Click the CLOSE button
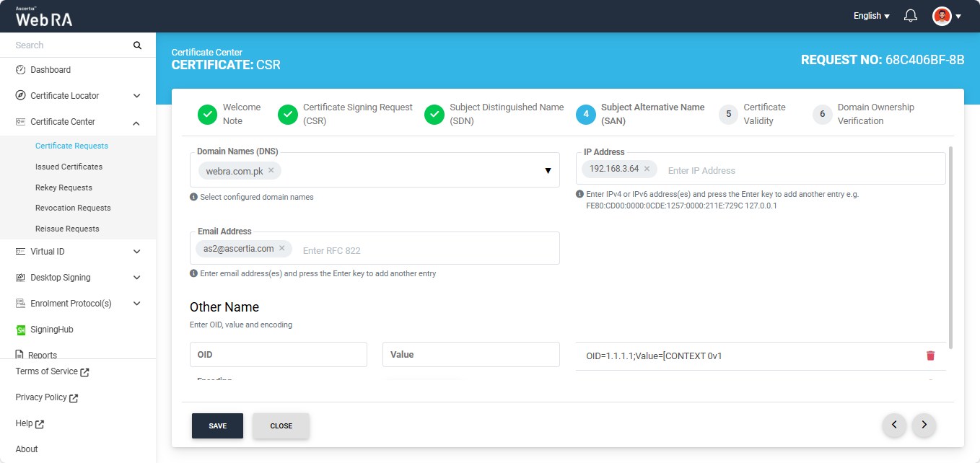The height and width of the screenshot is (463, 980). 281,426
